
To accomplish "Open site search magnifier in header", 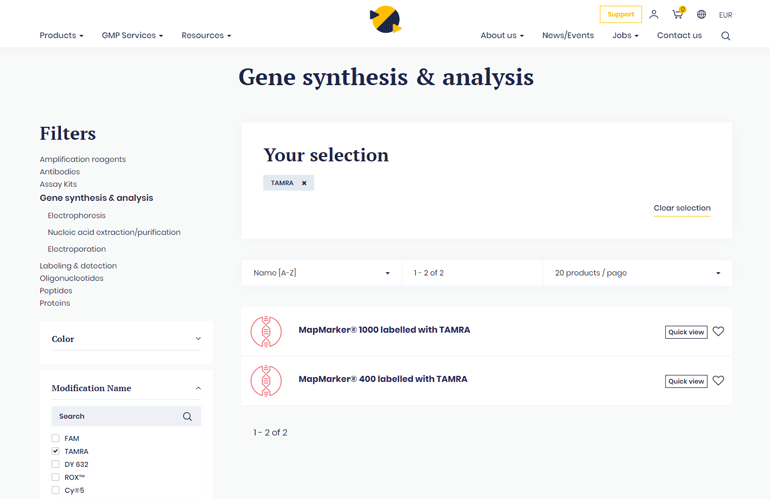I will pos(726,36).
